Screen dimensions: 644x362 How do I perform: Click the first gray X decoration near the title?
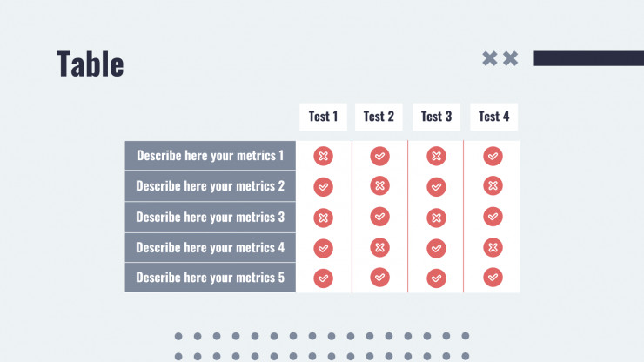pos(490,58)
